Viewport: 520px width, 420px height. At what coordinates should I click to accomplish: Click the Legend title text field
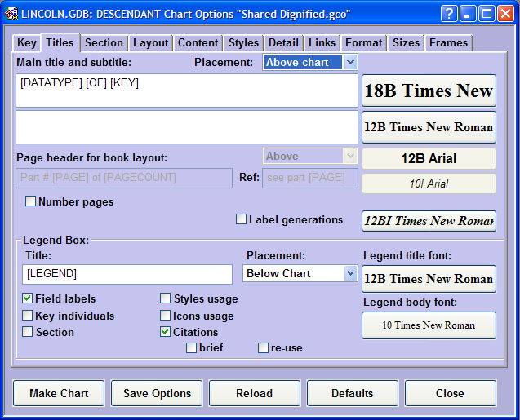(127, 274)
